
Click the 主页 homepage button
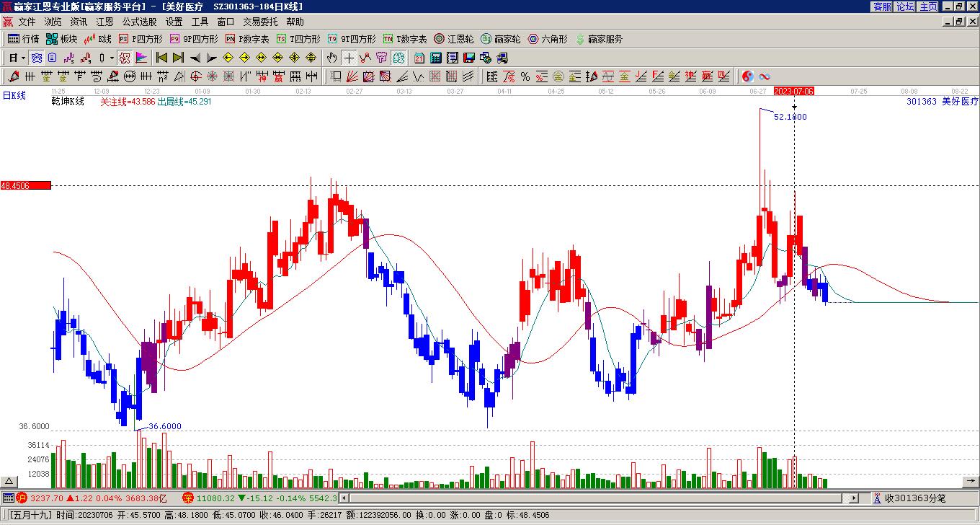click(928, 6)
